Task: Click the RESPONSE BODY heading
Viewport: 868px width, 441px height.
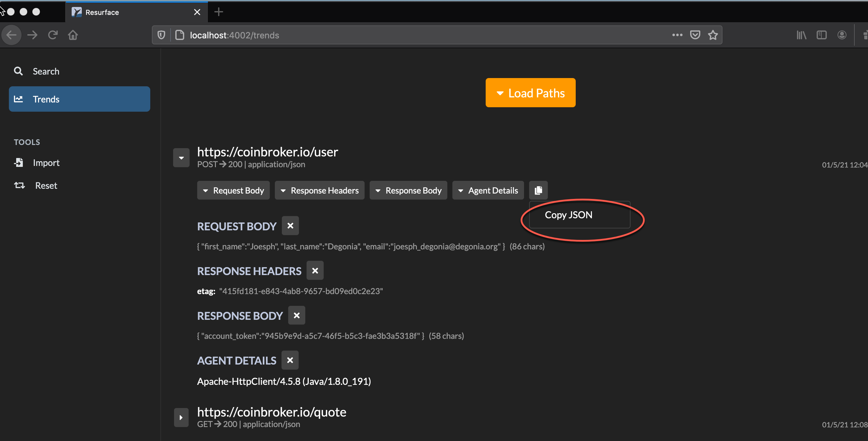Action: tap(240, 316)
